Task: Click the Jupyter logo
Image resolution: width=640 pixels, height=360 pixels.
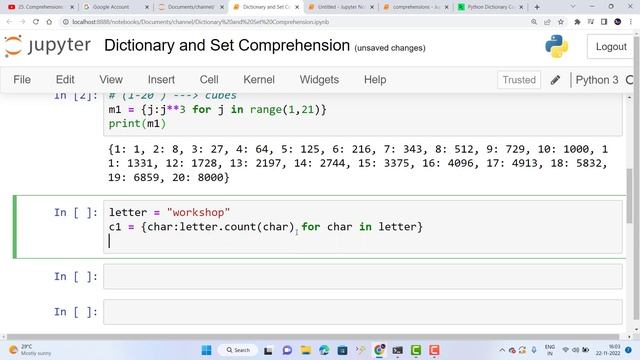Action: (48, 46)
